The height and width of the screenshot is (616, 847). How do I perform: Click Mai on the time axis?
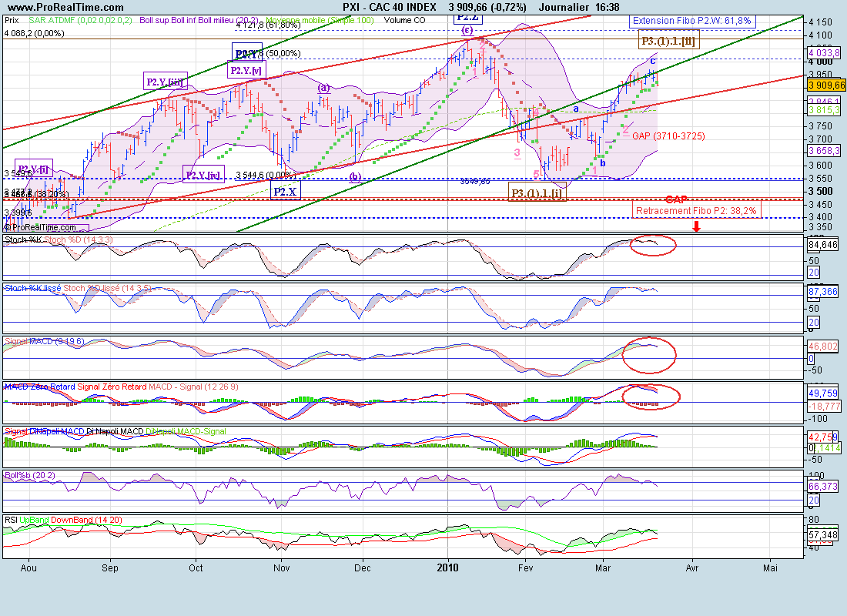770,568
